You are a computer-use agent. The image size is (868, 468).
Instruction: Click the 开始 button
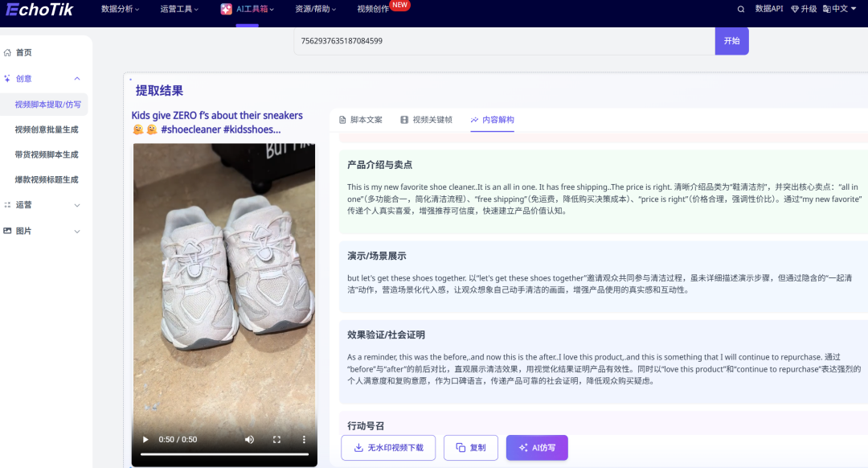pyautogui.click(x=731, y=40)
